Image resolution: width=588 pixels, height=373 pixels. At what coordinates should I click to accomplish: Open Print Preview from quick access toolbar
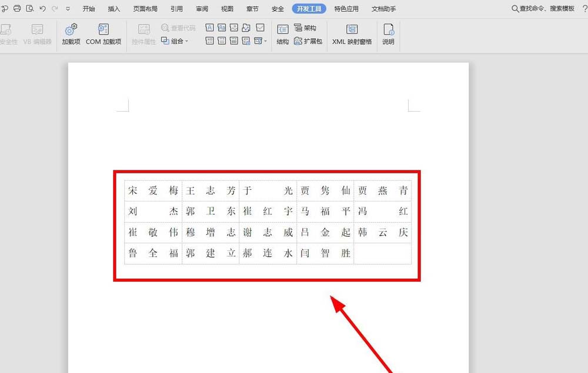[30, 8]
